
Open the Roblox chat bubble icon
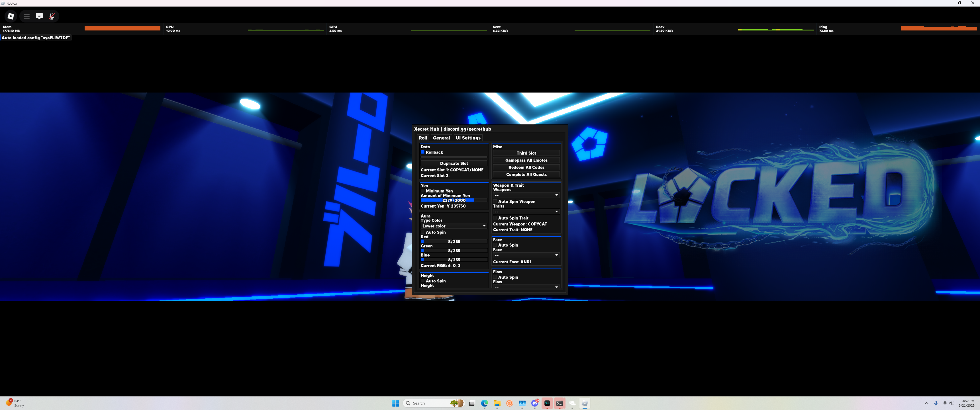click(x=39, y=16)
